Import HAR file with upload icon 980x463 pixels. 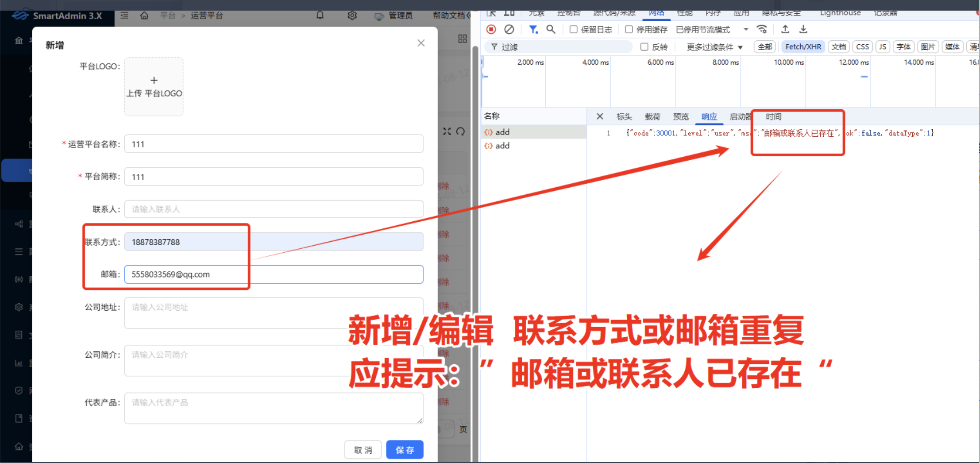click(x=785, y=29)
